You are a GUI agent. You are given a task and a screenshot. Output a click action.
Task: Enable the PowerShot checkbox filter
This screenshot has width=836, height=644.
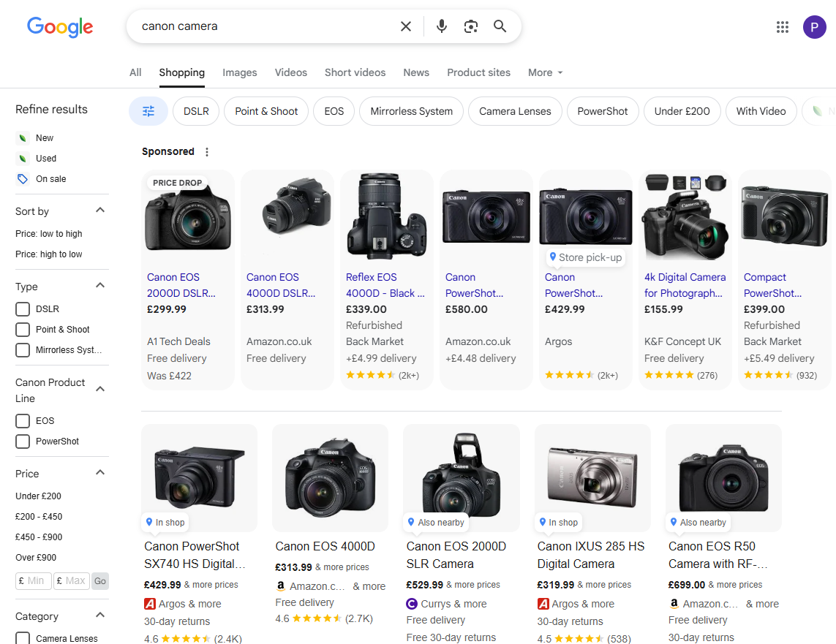[x=23, y=442]
